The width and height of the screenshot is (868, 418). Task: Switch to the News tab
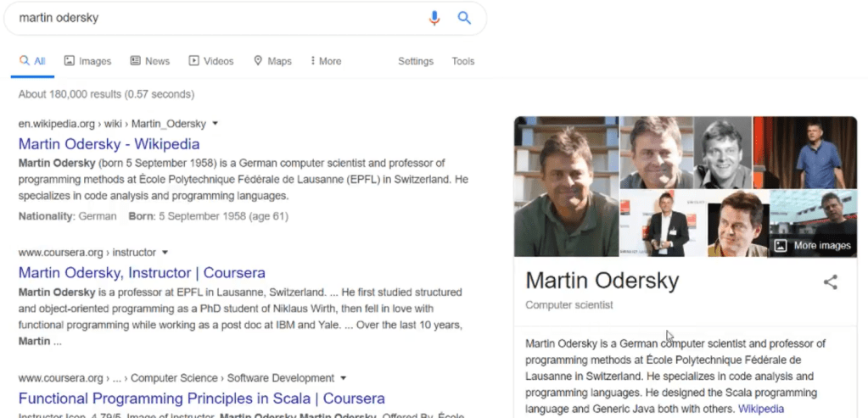pyautogui.click(x=150, y=61)
